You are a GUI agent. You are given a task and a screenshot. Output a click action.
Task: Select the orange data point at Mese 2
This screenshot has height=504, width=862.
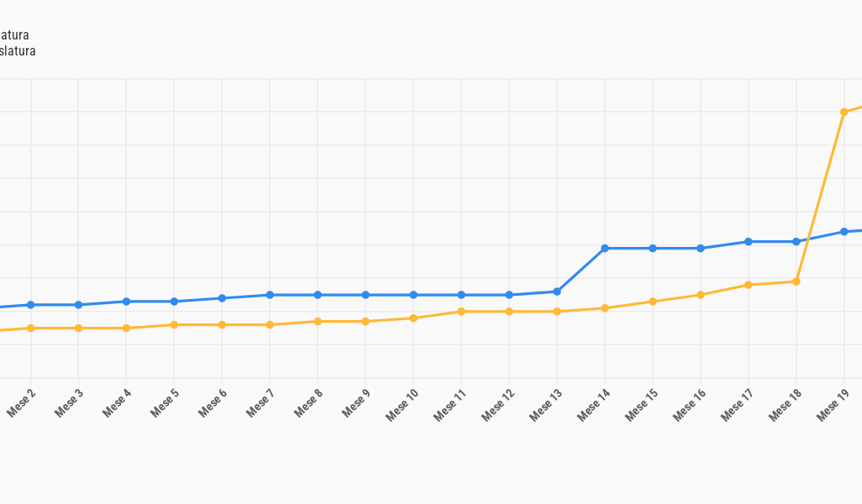click(x=30, y=328)
